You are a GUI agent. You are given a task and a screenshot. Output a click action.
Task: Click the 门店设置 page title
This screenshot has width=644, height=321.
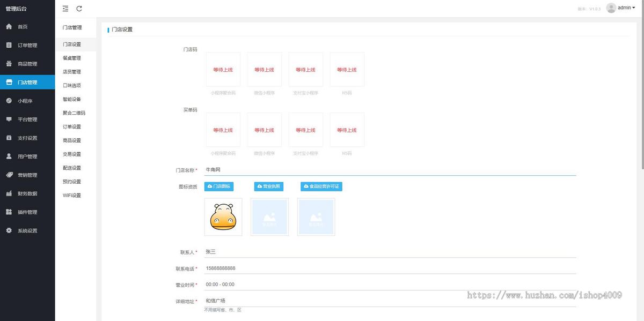click(x=122, y=29)
